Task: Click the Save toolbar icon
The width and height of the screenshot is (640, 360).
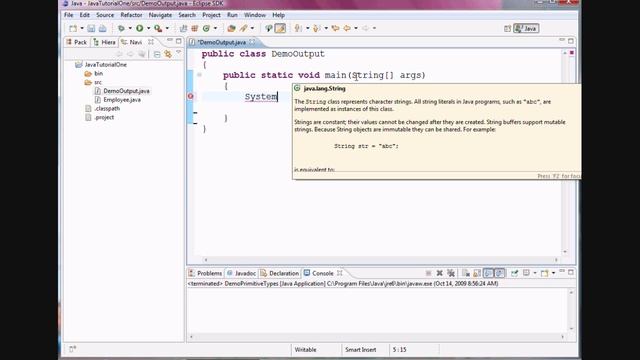Action: click(91, 28)
